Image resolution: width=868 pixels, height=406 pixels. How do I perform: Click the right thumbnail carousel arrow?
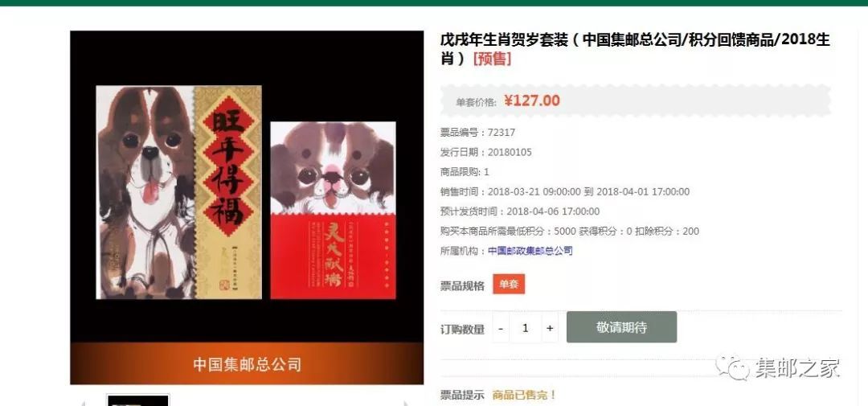[407, 404]
